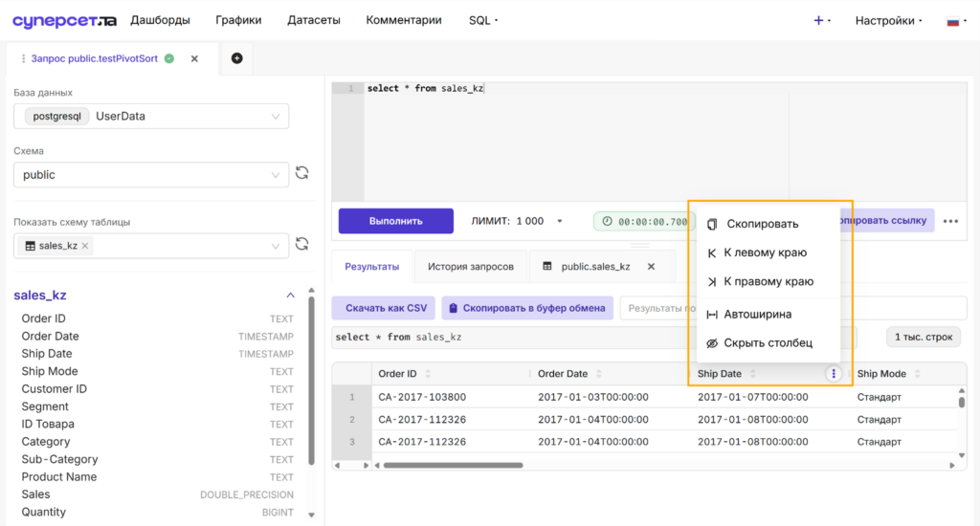Choose Скрыть столбец in column menu
Viewport: 980px width, 526px height.
coord(768,343)
